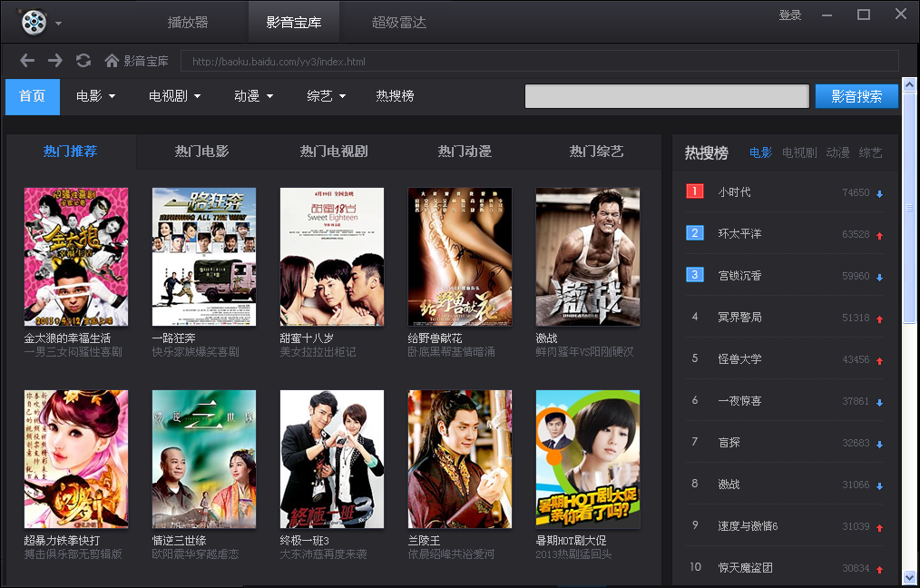Screen dimensions: 920x588
Task: Expand the 电视剧 dropdown menu
Action: [x=175, y=96]
